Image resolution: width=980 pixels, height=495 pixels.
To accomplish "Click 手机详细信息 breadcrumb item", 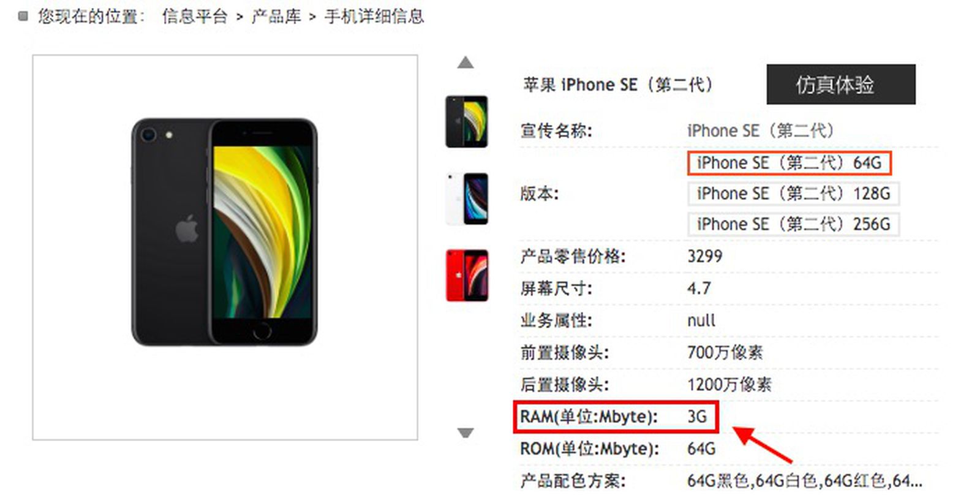I will tap(374, 17).
